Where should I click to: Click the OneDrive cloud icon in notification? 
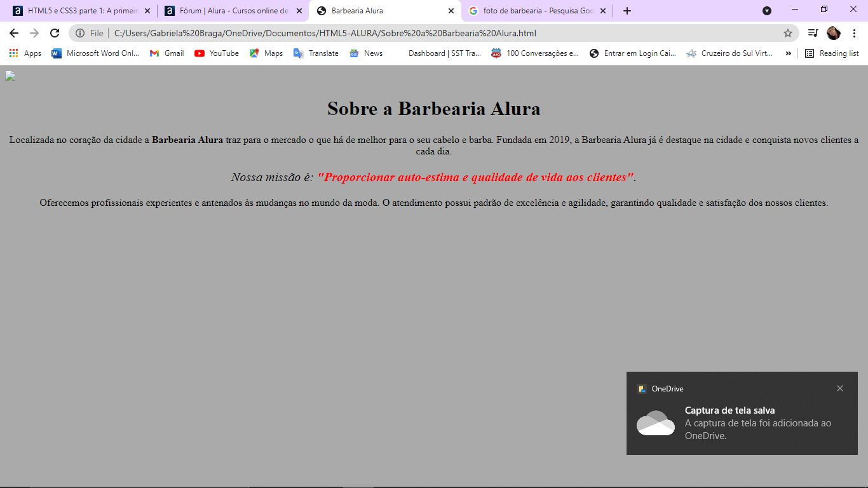(x=656, y=423)
